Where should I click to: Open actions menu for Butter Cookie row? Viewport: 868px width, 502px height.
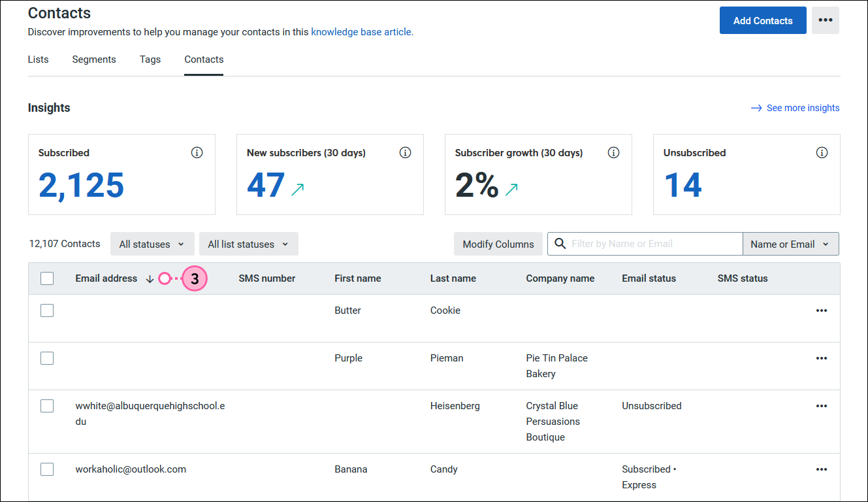click(x=822, y=310)
